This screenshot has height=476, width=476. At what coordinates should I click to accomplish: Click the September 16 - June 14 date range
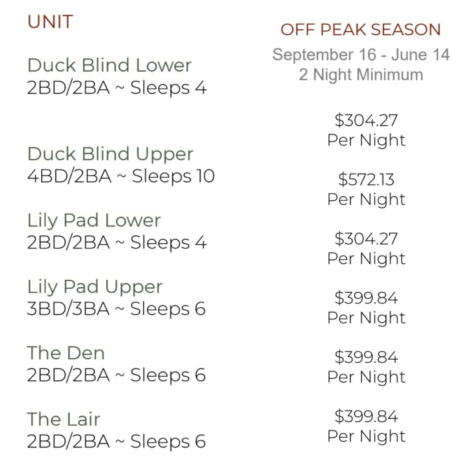pyautogui.click(x=361, y=55)
